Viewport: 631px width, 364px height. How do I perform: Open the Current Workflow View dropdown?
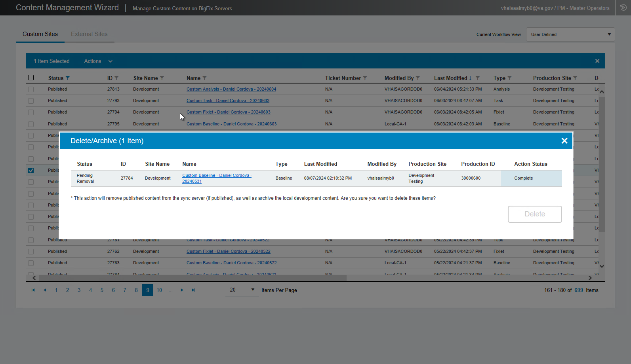[570, 34]
